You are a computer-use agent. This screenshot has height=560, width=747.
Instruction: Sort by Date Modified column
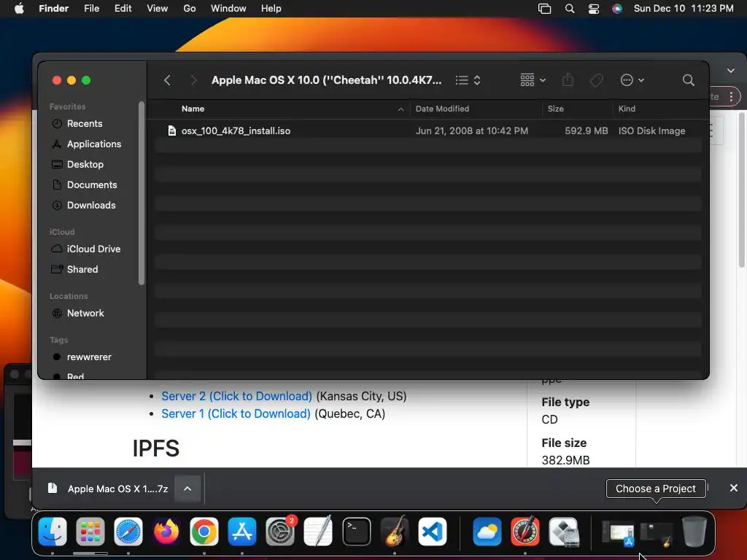click(442, 109)
